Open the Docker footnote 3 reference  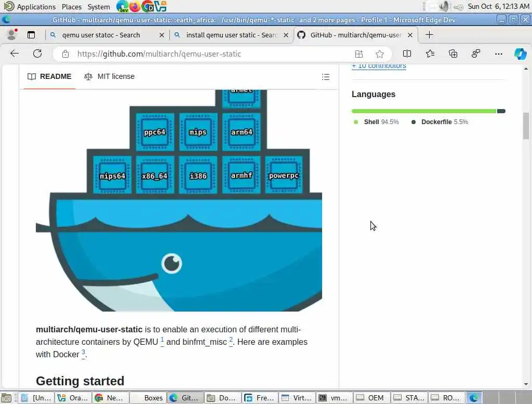pyautogui.click(x=84, y=353)
